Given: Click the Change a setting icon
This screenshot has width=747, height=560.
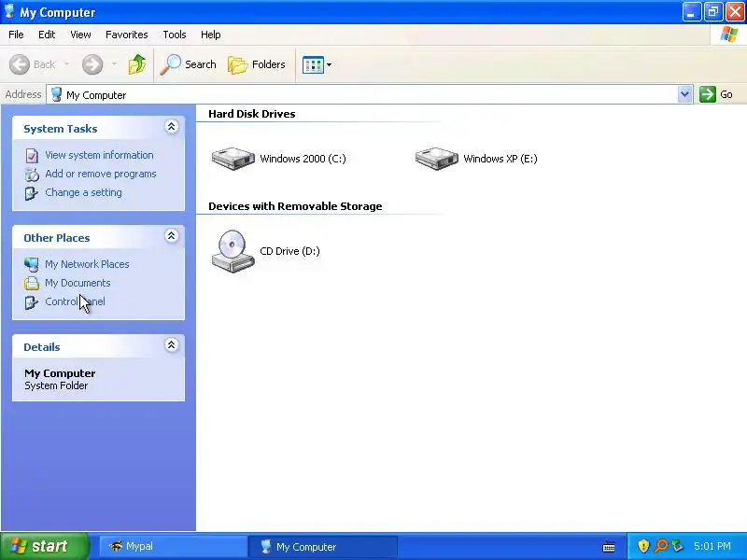Looking at the screenshot, I should click(32, 193).
